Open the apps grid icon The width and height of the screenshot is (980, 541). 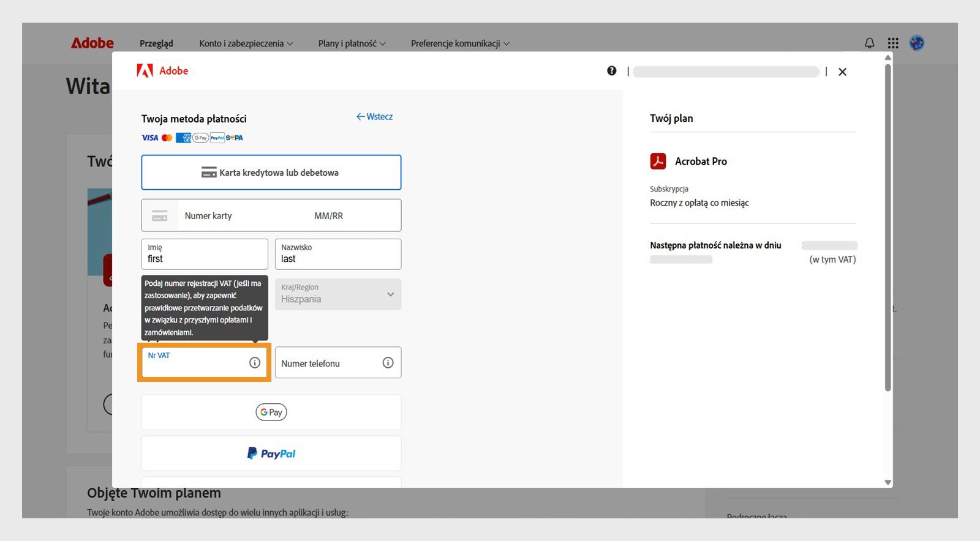pyautogui.click(x=893, y=43)
